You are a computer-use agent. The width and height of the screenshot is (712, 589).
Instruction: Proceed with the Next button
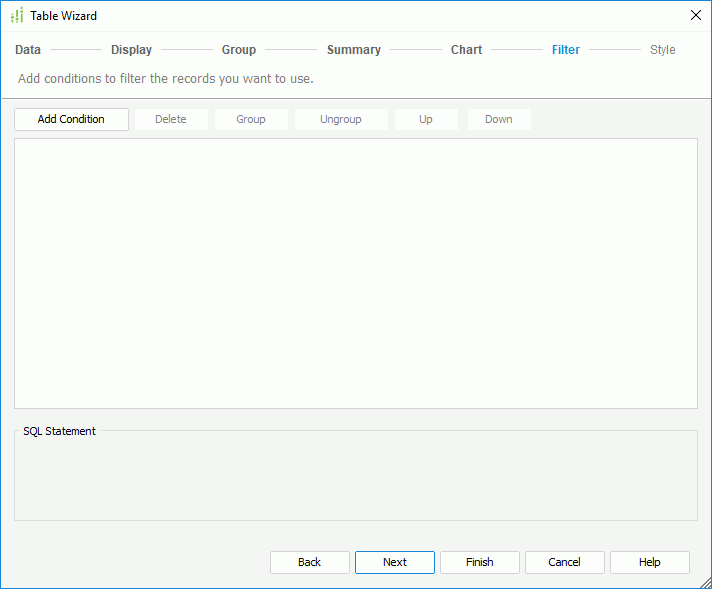click(395, 562)
